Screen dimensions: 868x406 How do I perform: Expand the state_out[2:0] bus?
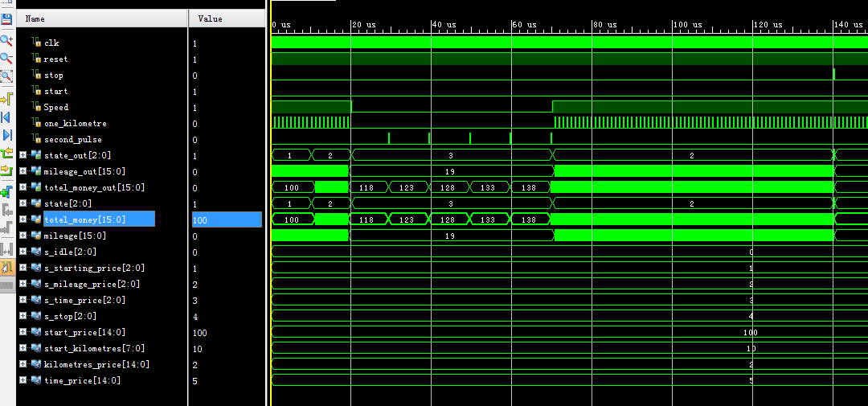click(x=23, y=155)
